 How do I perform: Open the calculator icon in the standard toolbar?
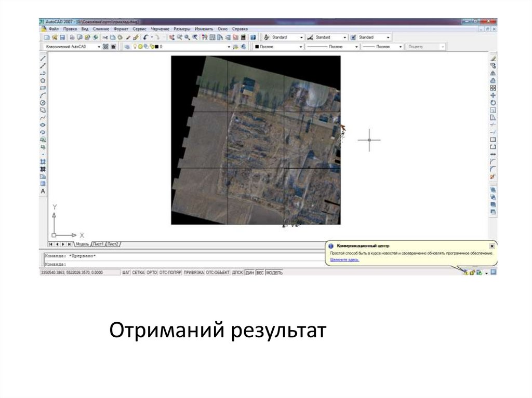(243, 37)
